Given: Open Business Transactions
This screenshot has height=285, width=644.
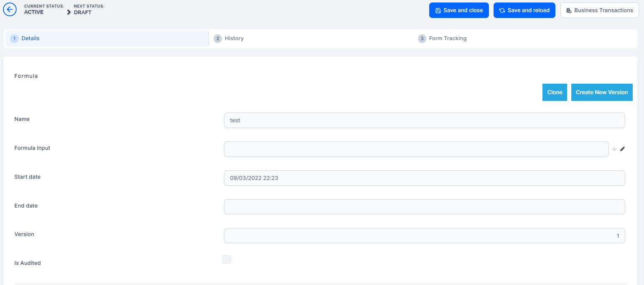Looking at the screenshot, I should pyautogui.click(x=599, y=10).
